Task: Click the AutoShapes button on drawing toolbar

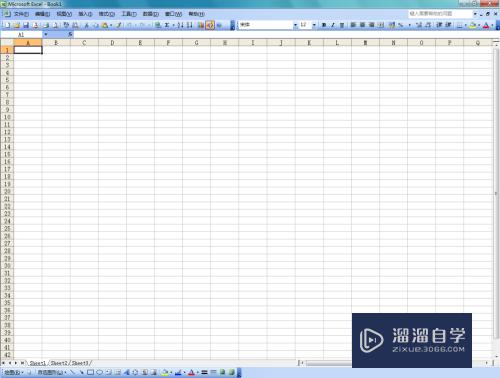Action: tap(51, 372)
